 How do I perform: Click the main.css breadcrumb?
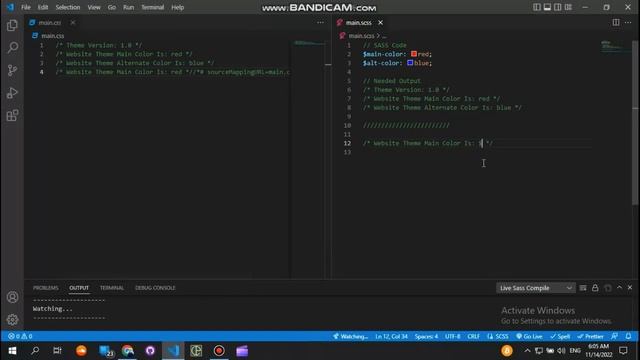(x=53, y=36)
